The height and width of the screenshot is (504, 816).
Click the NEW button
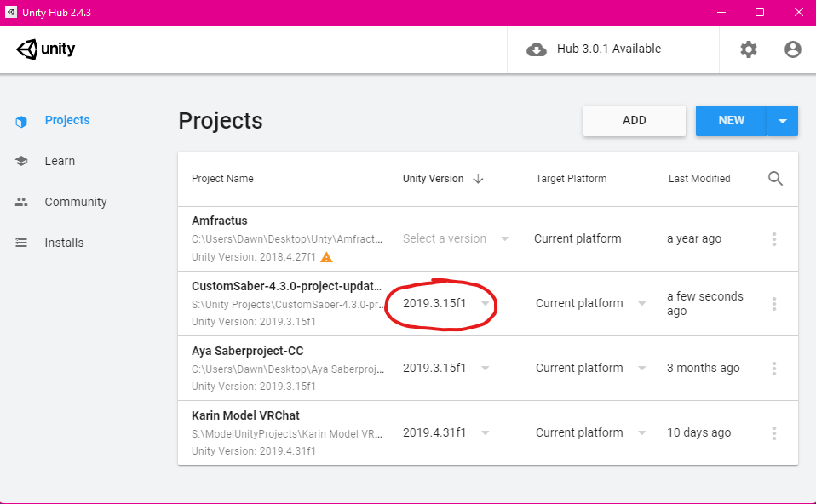coord(731,120)
